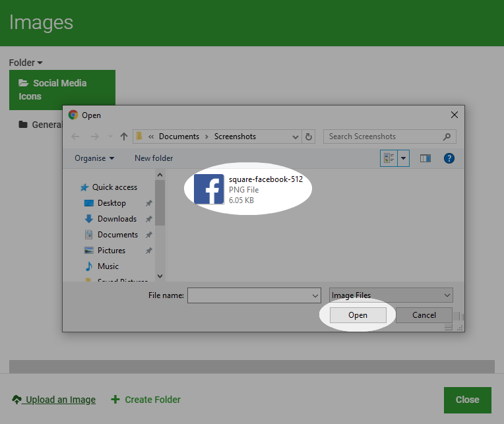Click the Quick access star icon
The width and height of the screenshot is (504, 424).
click(84, 187)
